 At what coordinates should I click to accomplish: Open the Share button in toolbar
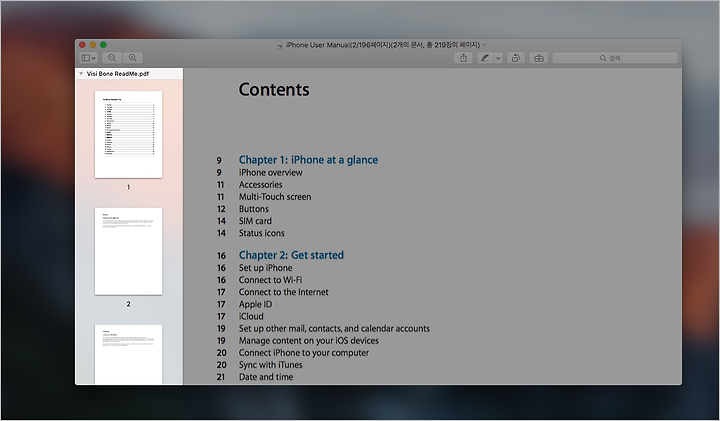coord(463,58)
